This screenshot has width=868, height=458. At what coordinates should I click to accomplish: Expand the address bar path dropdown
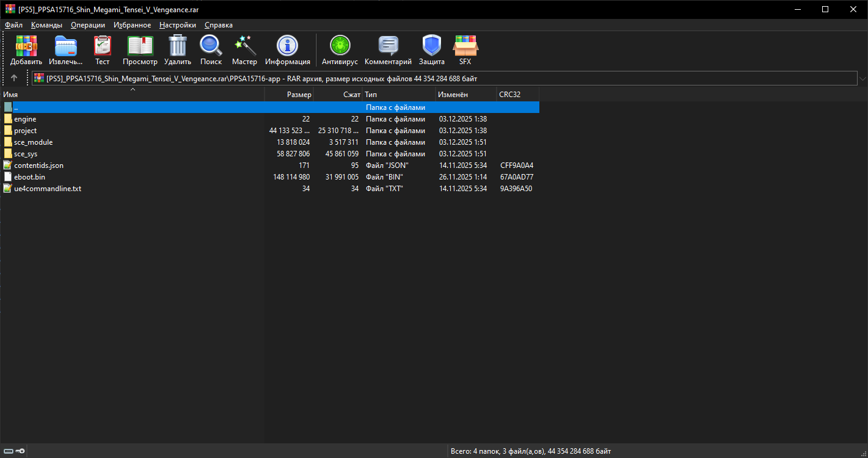862,78
